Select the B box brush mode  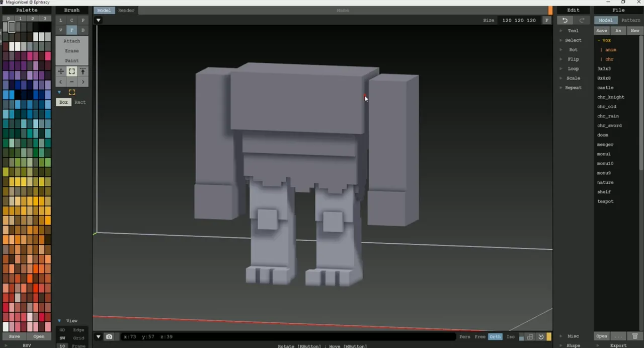click(x=83, y=30)
